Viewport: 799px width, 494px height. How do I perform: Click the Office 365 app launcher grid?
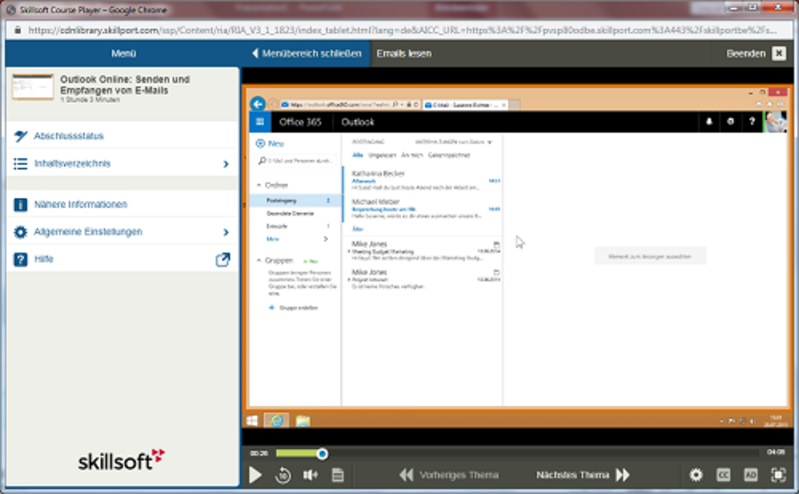260,122
